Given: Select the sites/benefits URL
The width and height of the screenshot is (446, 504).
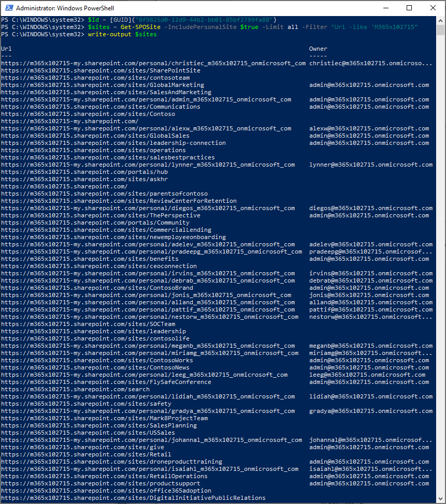Looking at the screenshot, I should click(90, 259).
